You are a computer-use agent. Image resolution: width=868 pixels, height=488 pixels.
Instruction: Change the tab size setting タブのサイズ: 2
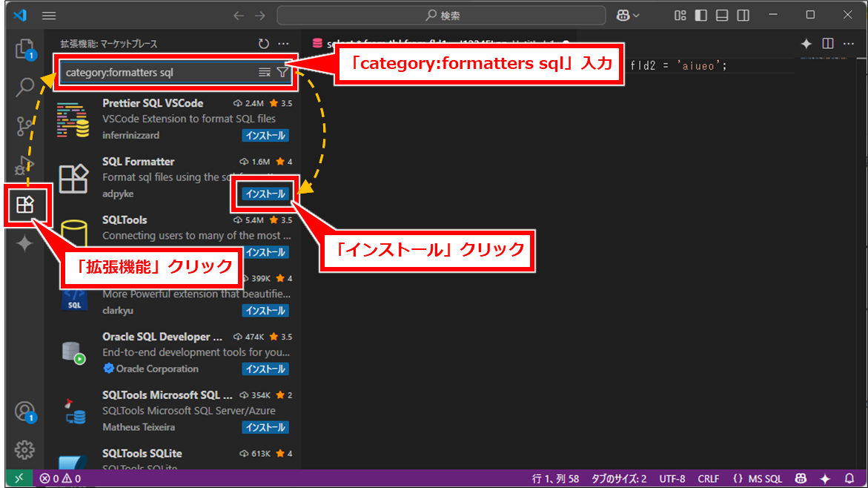619,478
